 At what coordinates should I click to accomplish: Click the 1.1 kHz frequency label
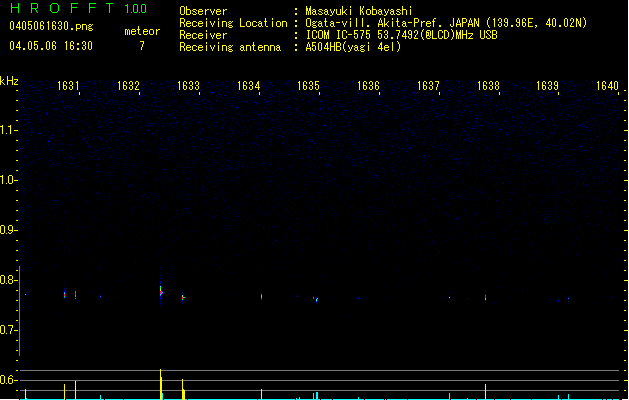(8, 130)
